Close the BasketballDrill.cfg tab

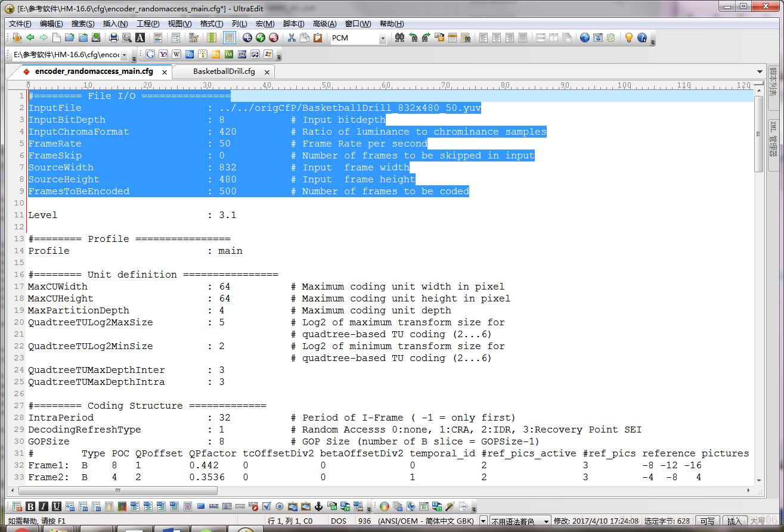(267, 72)
